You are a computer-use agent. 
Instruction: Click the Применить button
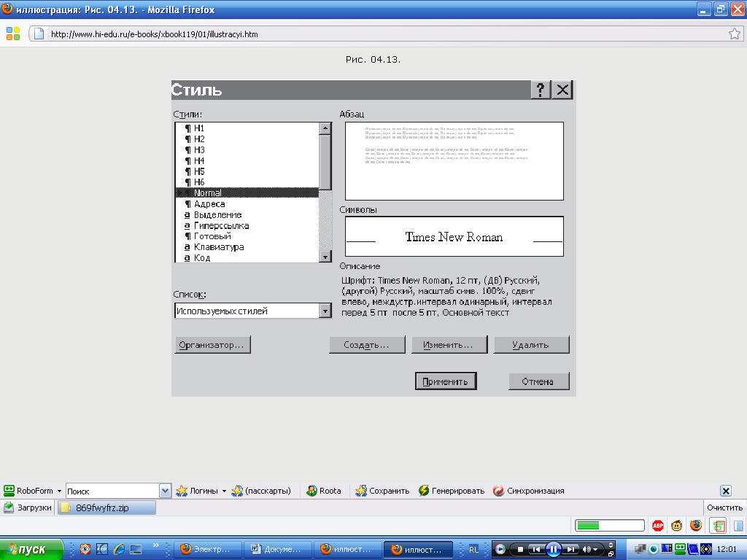446,381
